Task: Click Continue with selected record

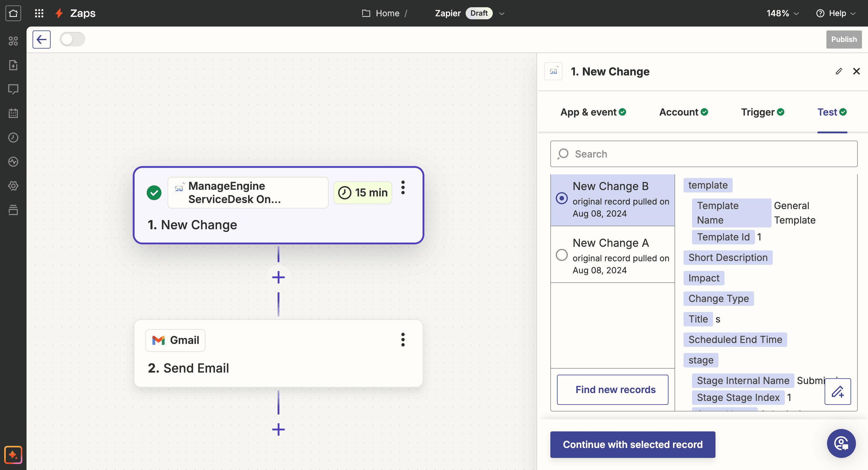Action: (633, 445)
